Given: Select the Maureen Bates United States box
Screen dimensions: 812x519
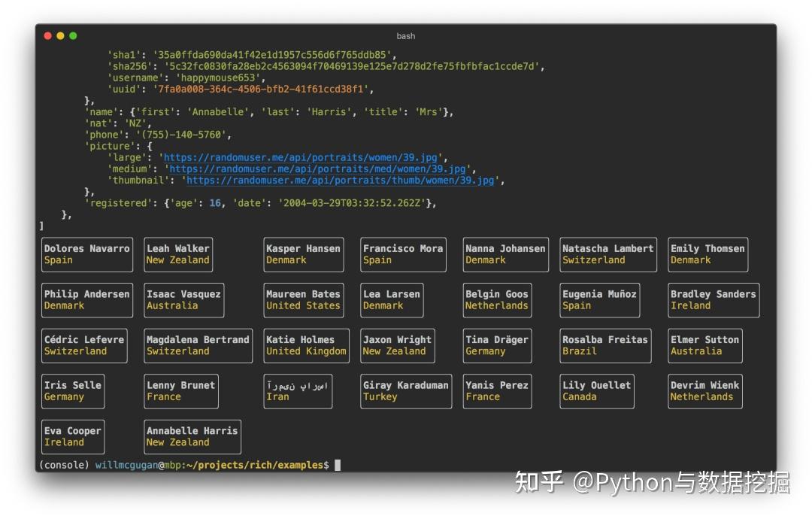Looking at the screenshot, I should click(x=304, y=300).
